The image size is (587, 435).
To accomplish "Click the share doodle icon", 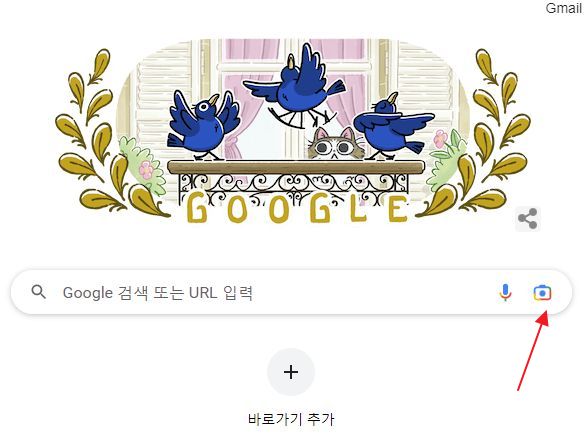I will (x=527, y=219).
